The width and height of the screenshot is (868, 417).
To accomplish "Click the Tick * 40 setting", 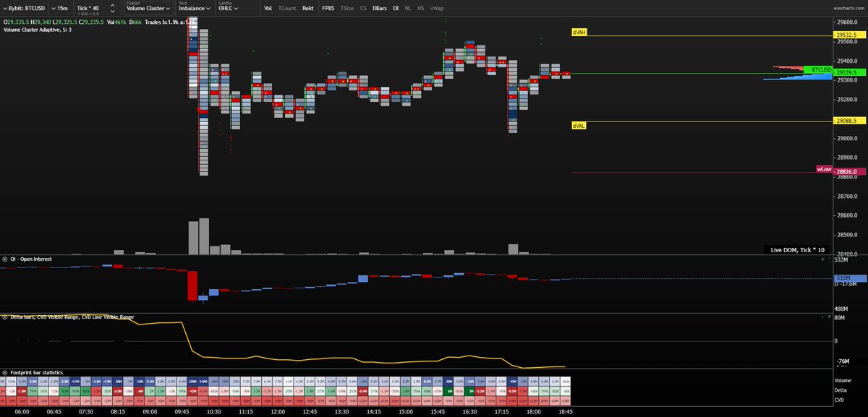I will click(88, 7).
